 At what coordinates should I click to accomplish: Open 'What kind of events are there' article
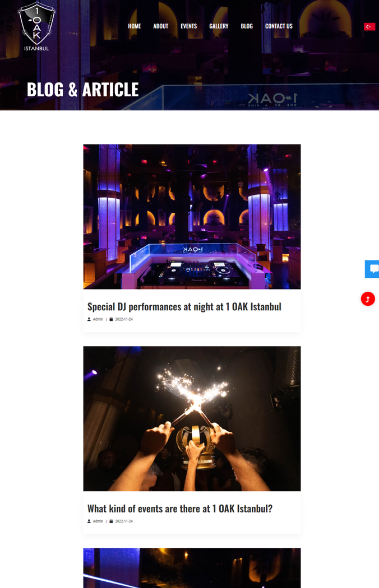coord(180,508)
